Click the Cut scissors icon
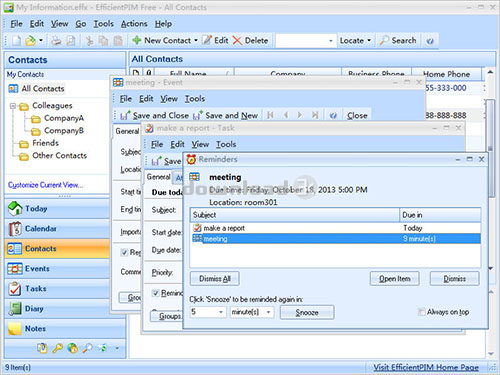 click(x=89, y=41)
